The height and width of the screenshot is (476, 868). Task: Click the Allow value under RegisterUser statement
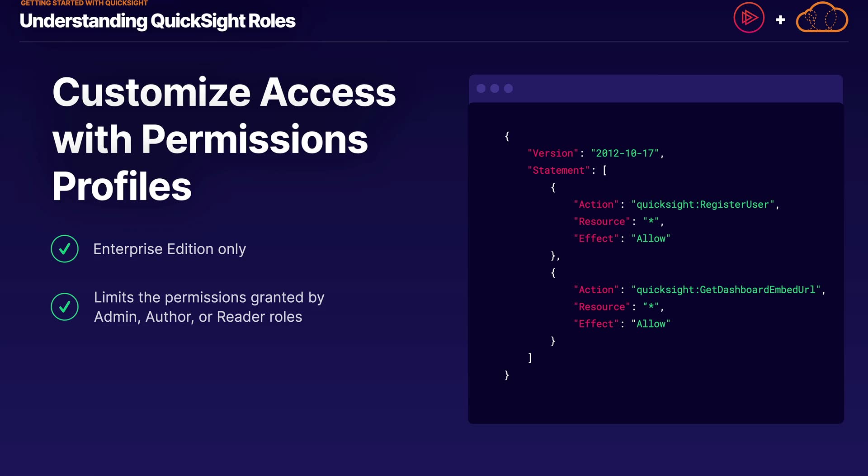coord(651,238)
